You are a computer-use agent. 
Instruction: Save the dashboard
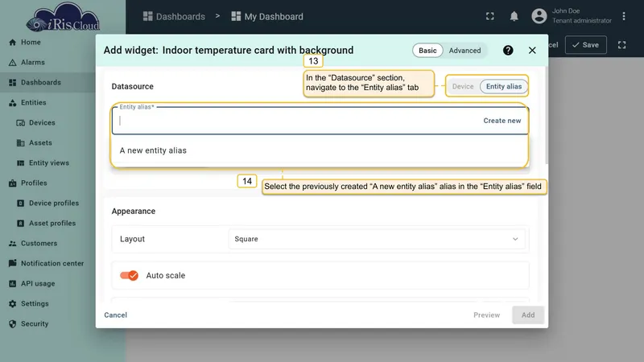(586, 45)
